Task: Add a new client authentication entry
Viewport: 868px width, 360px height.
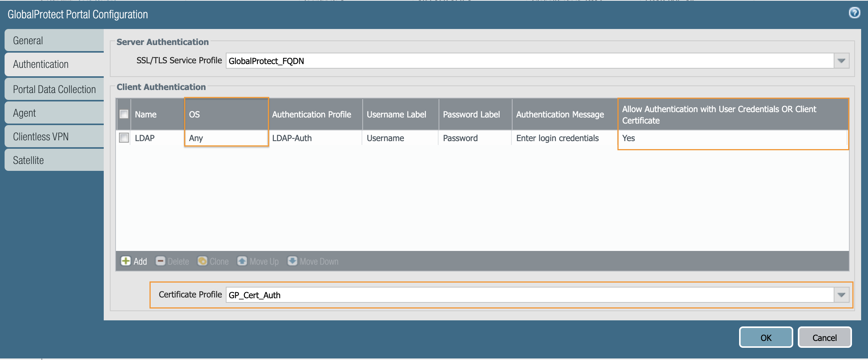Action: tap(133, 261)
